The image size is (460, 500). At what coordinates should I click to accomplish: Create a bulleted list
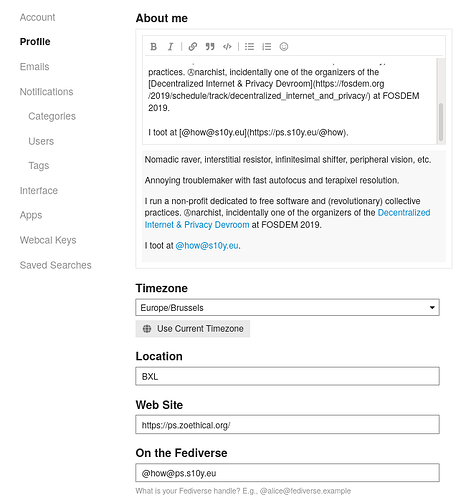pyautogui.click(x=249, y=47)
